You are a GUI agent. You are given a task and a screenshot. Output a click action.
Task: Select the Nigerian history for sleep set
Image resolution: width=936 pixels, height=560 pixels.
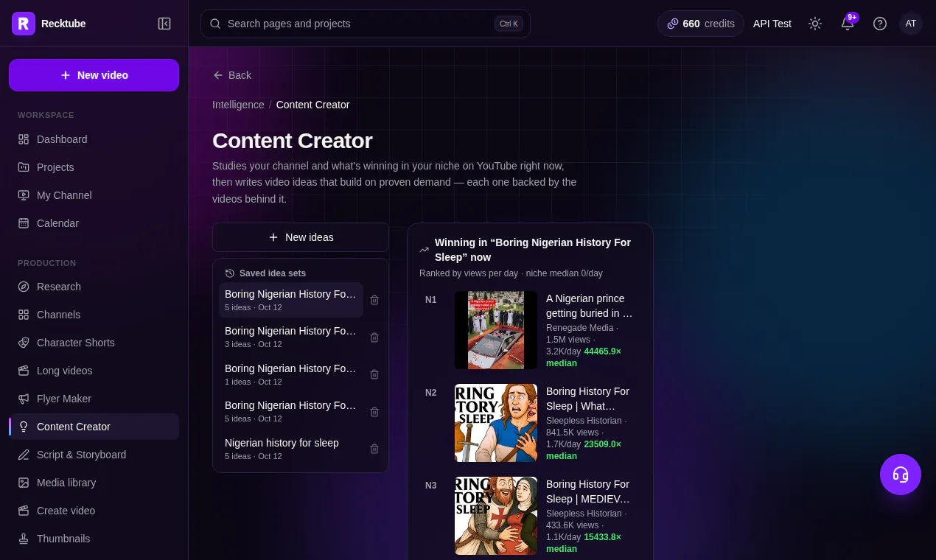coord(291,449)
